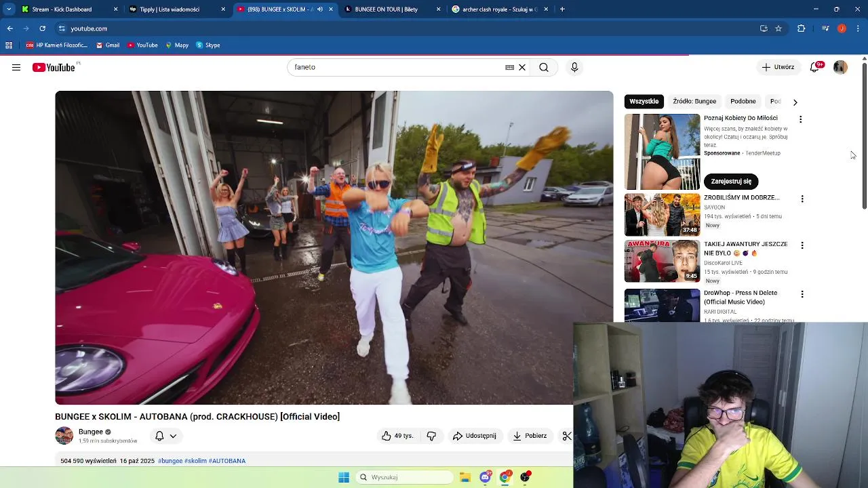Open the Bungee channel name link
868x488 pixels.
click(x=91, y=432)
